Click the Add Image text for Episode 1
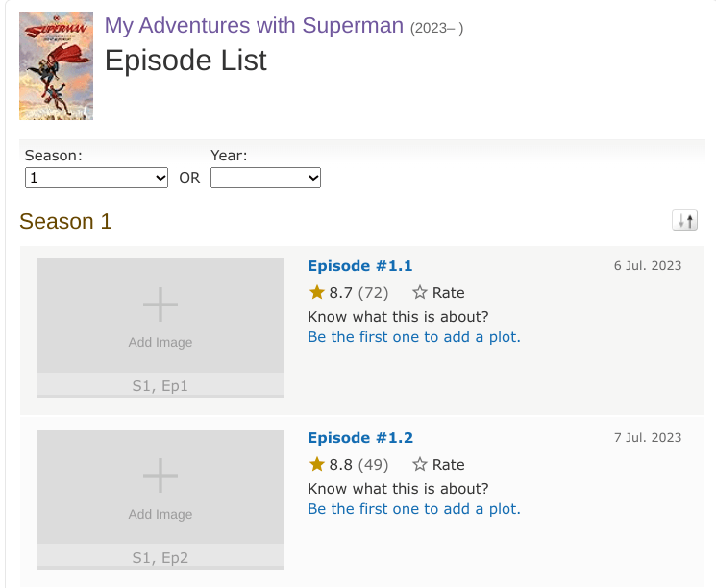Viewport: 716px width, 588px height. click(x=160, y=343)
